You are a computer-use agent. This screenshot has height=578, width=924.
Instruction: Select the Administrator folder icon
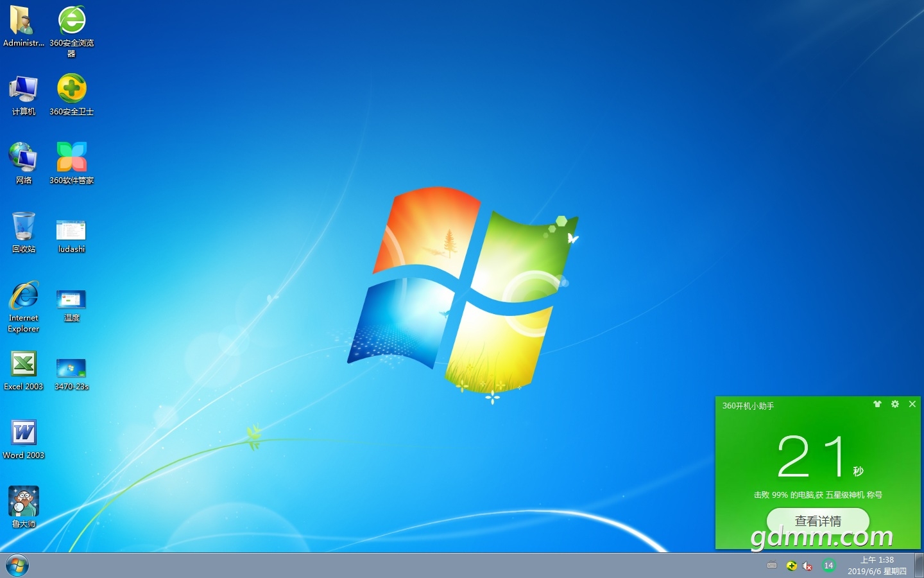click(24, 21)
